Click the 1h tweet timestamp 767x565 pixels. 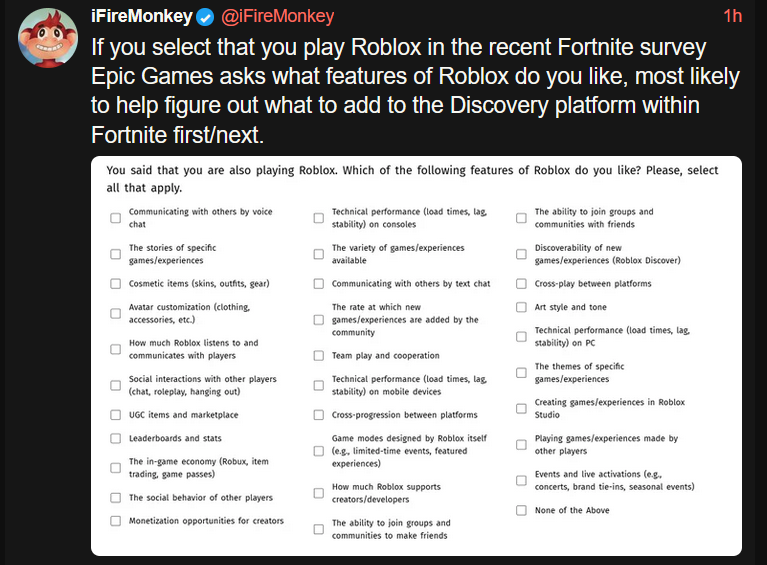[x=732, y=17]
